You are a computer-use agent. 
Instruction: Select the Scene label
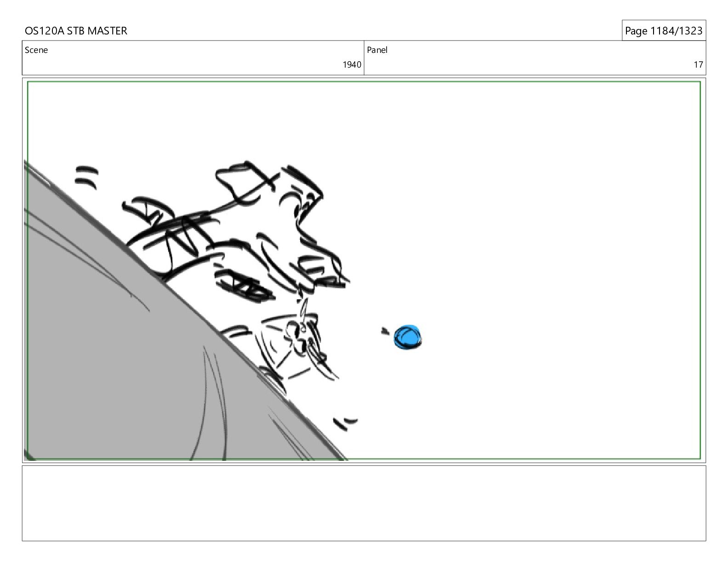pos(36,50)
